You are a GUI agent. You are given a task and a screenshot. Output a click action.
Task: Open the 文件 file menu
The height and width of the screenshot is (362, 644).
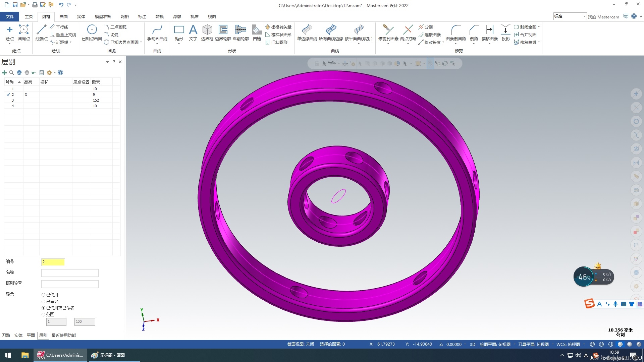point(10,17)
